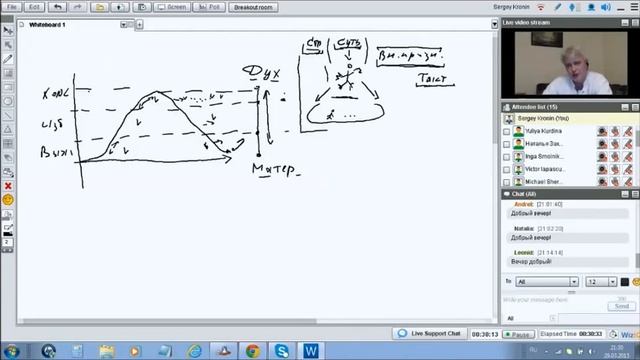This screenshot has width=640, height=360.
Task: Open the emoticon picker in chat
Action: click(x=636, y=282)
